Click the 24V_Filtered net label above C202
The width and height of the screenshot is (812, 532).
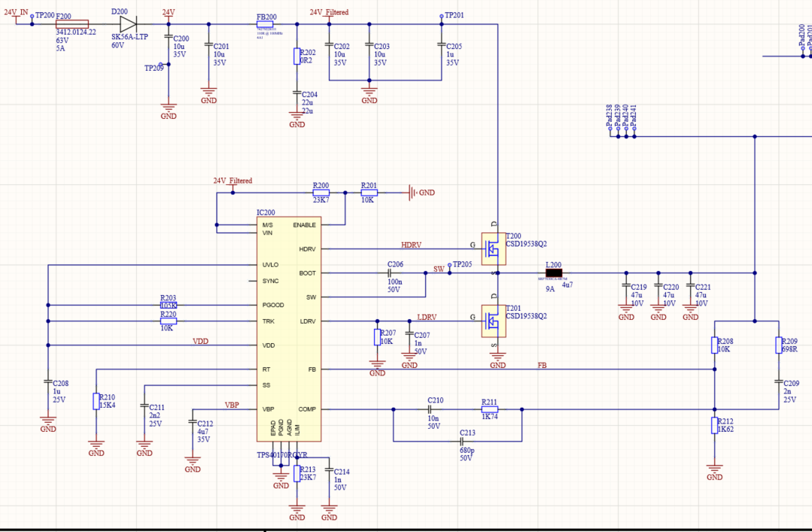[x=330, y=12]
